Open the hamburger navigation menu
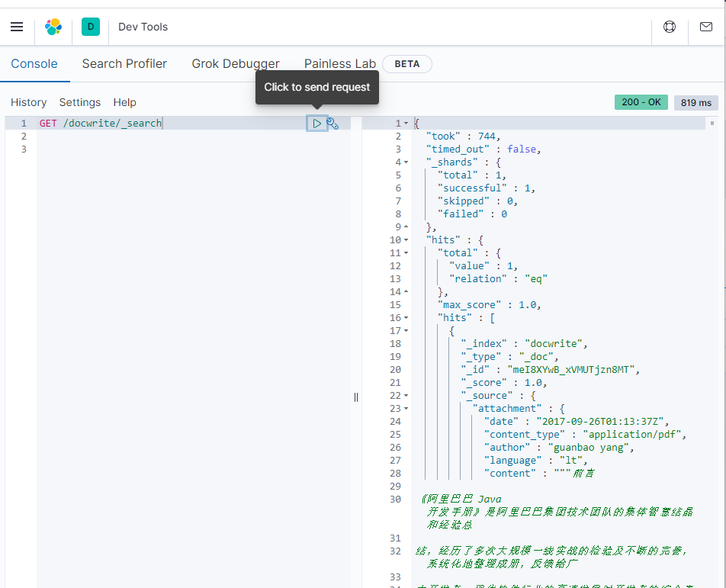Image resolution: width=726 pixels, height=588 pixels. 17,27
